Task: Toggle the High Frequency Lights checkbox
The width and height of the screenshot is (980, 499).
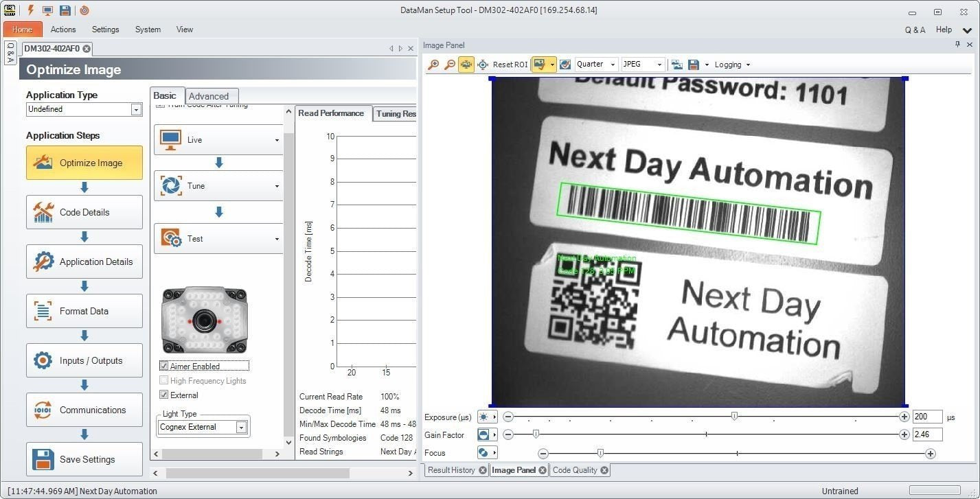Action: coord(163,380)
